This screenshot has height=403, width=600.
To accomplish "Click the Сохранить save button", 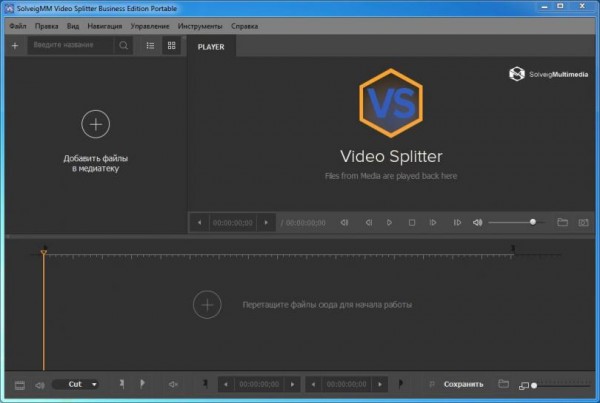I will pos(463,384).
